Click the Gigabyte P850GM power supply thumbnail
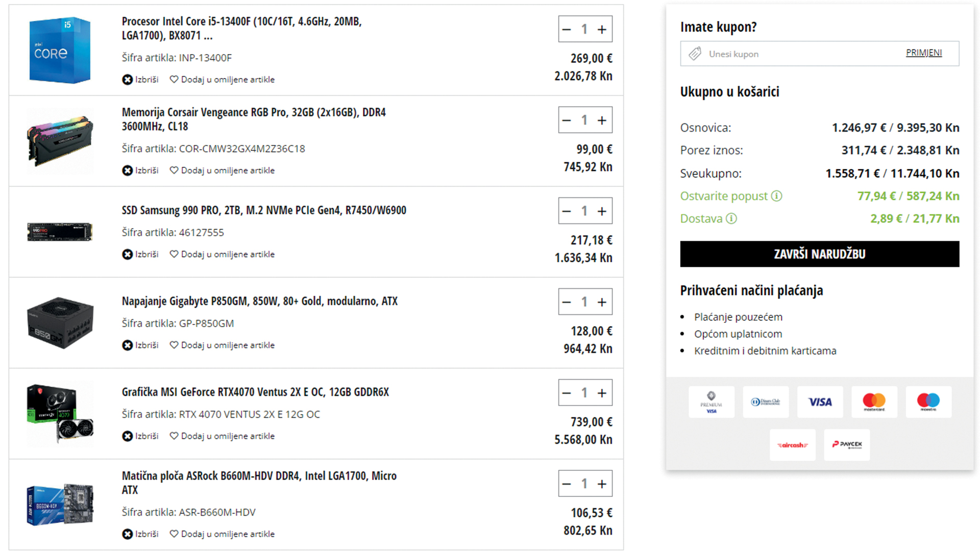980x551 pixels. [60, 323]
